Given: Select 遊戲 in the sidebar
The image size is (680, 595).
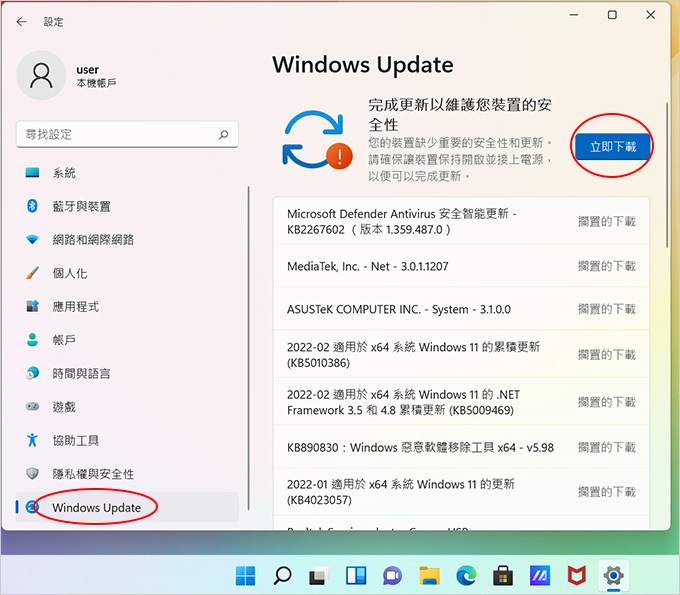Looking at the screenshot, I should [127, 406].
